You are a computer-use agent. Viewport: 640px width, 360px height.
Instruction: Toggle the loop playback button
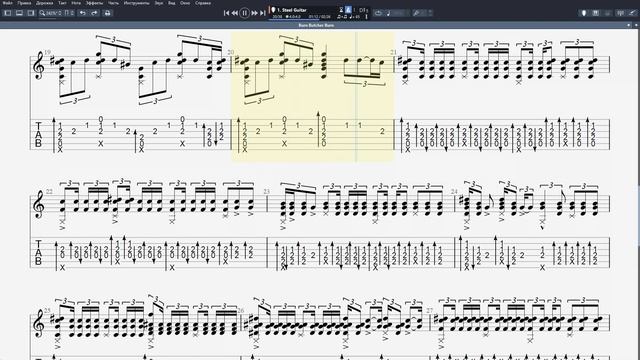[378, 13]
